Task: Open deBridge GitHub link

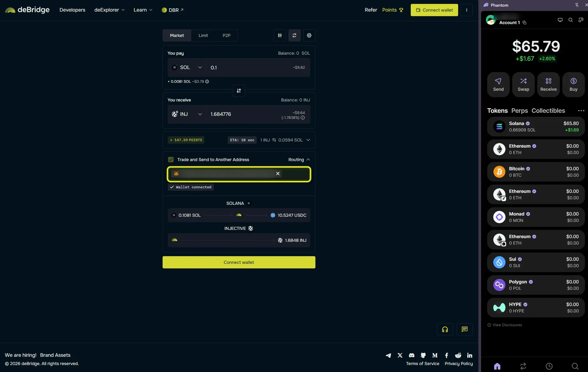Action: click(423, 355)
